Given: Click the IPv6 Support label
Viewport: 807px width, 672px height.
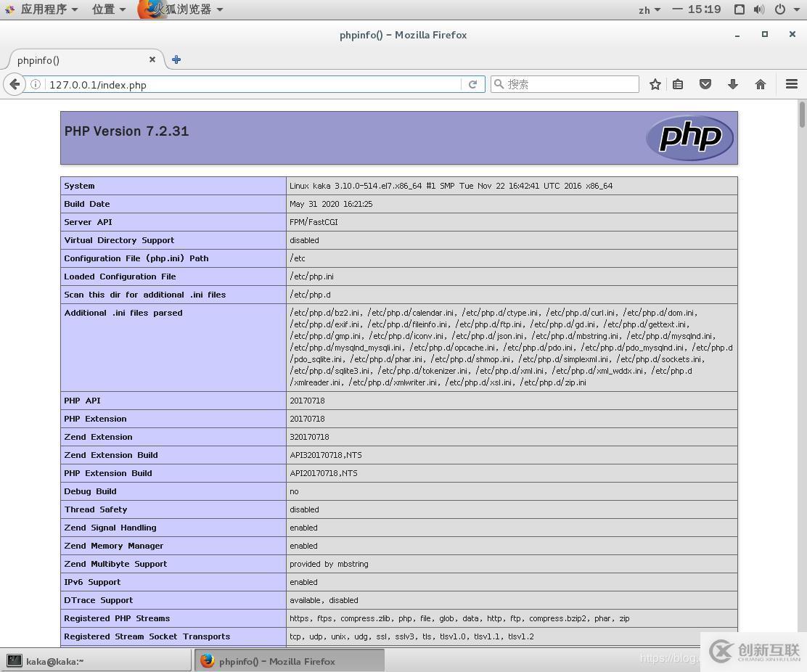Looking at the screenshot, I should 92,582.
